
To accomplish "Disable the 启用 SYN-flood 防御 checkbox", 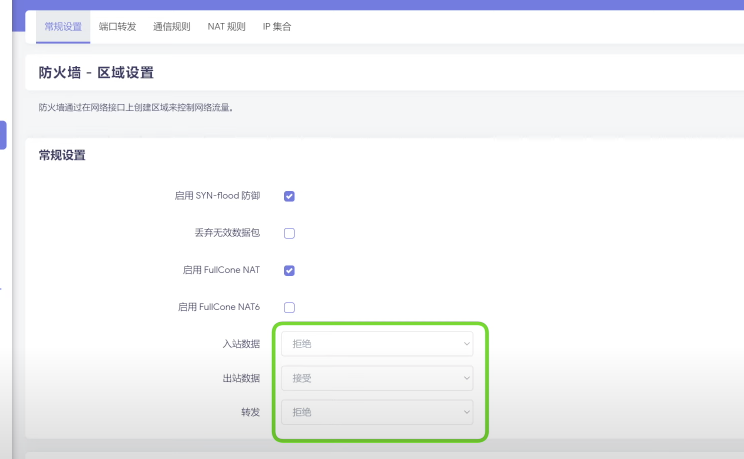I will click(289, 196).
